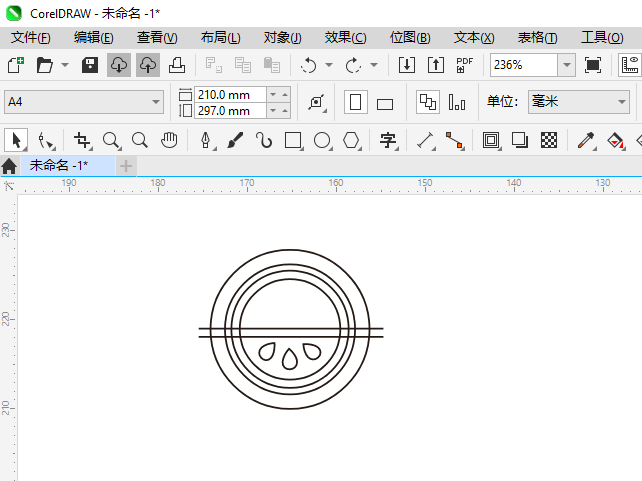Add a new document tab with plus

(x=126, y=166)
